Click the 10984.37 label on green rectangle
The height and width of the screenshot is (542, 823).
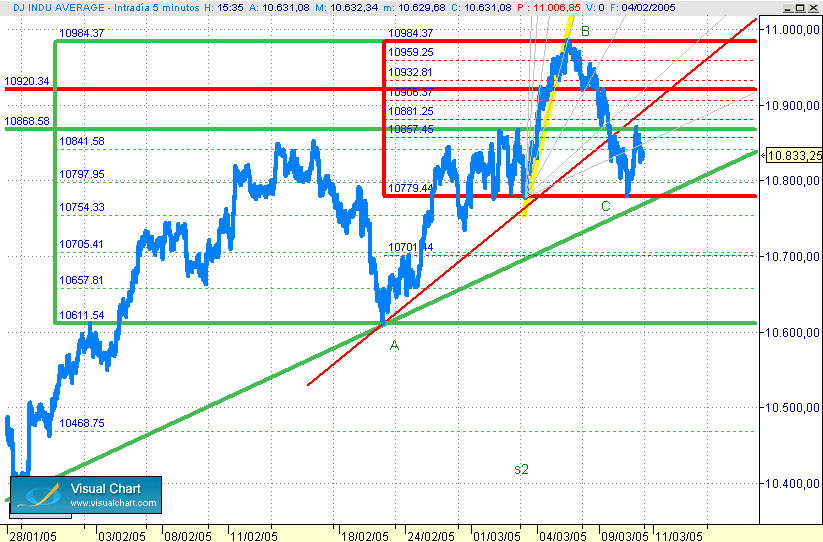[82, 33]
